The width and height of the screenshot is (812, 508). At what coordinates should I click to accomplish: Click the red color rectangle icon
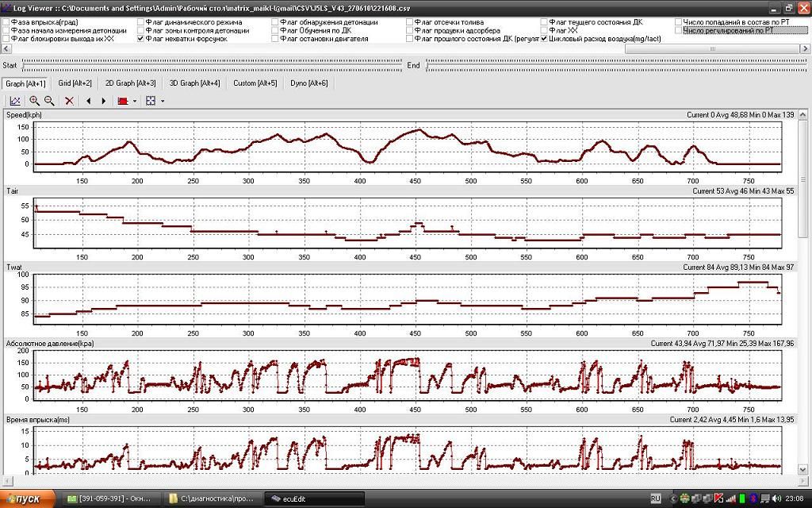(123, 101)
